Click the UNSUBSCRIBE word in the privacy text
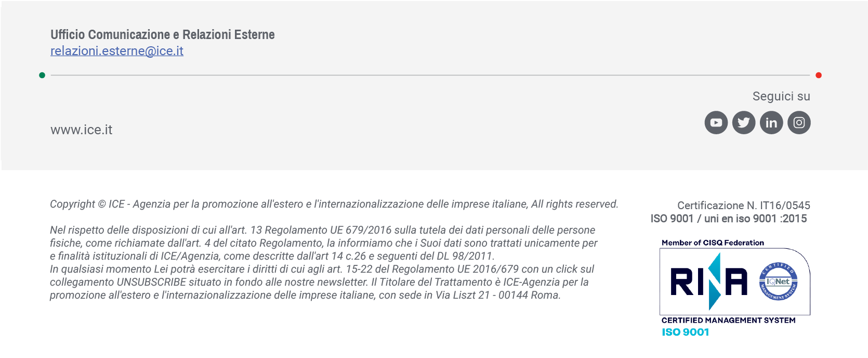Viewport: 868px width, 358px height. 151,282
